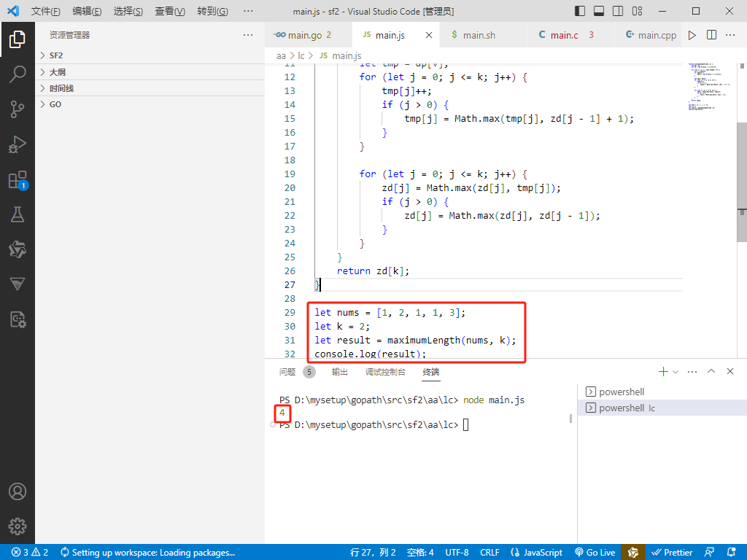
Task: Open the Manage gear icon
Action: tap(18, 526)
